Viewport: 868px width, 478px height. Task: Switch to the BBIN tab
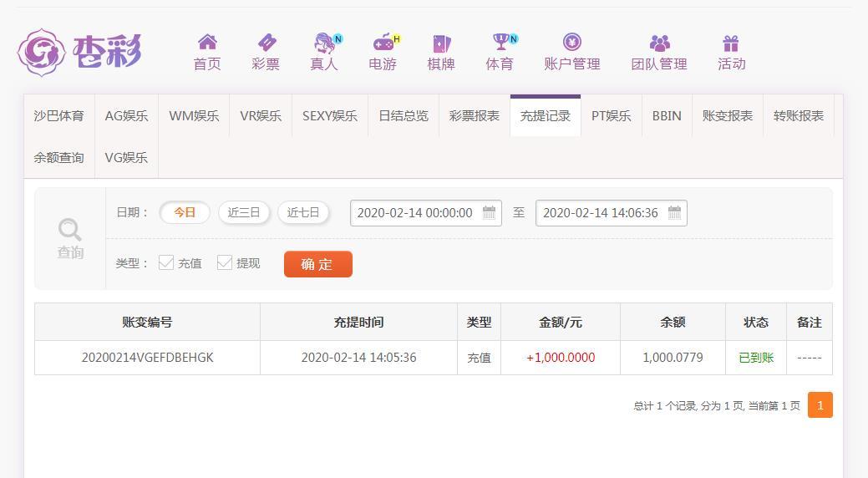click(667, 116)
